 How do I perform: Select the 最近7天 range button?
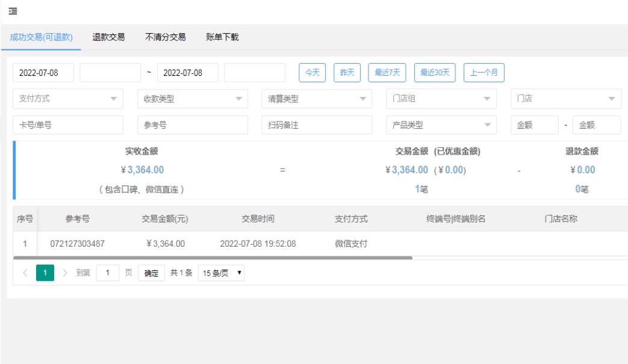pyautogui.click(x=387, y=73)
